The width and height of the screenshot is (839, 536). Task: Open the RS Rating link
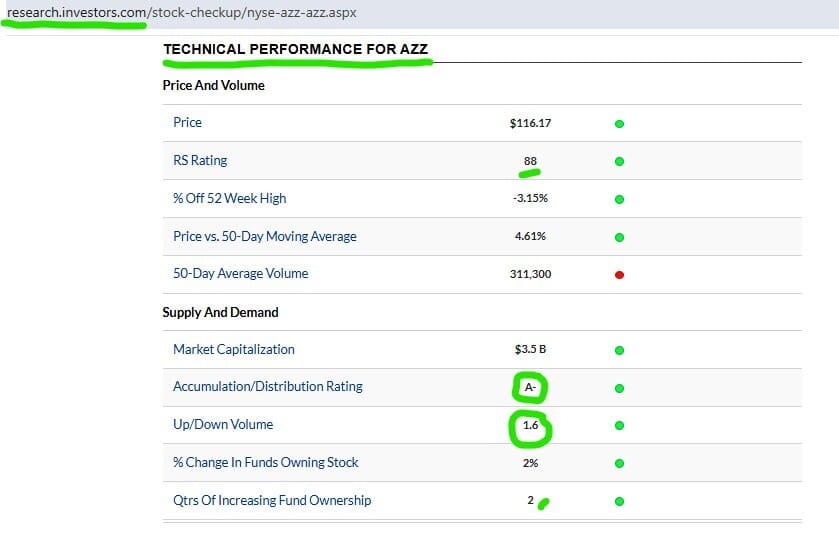coord(200,160)
